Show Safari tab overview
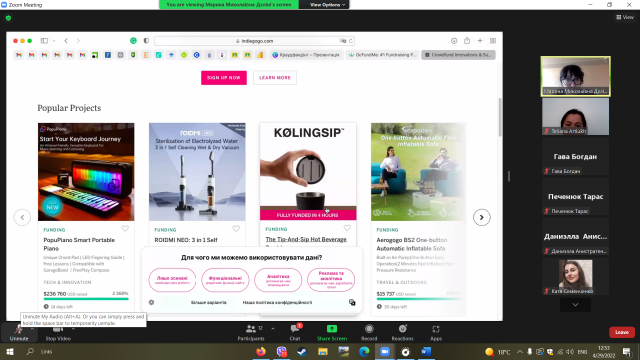This screenshot has width=640, height=360. tap(493, 41)
